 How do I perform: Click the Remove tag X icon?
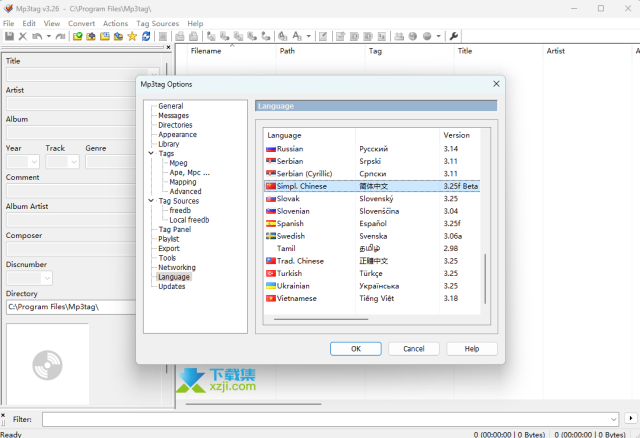coord(23,36)
